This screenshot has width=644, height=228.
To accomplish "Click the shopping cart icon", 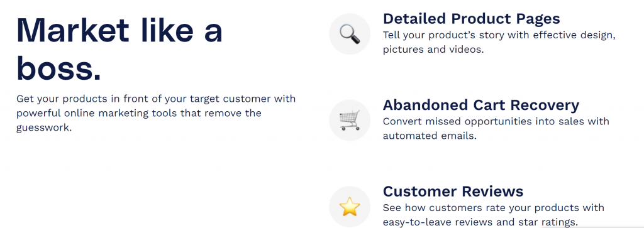I will (x=350, y=120).
